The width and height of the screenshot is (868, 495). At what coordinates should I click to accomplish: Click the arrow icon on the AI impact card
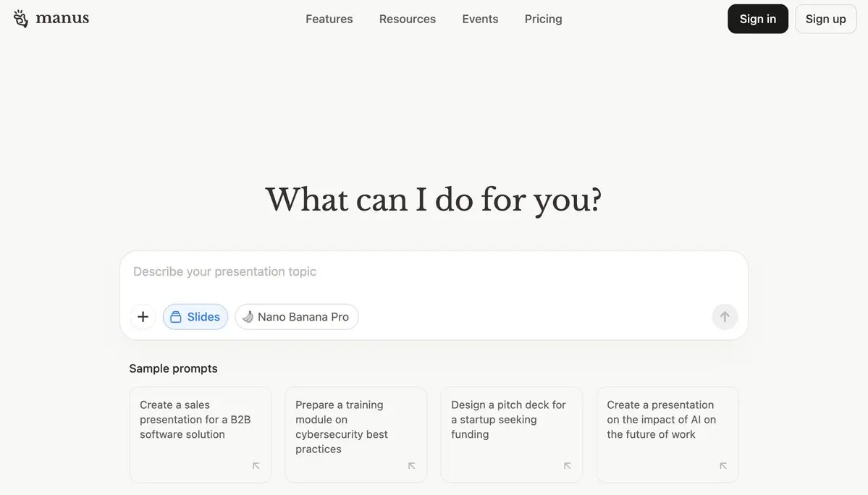722,466
